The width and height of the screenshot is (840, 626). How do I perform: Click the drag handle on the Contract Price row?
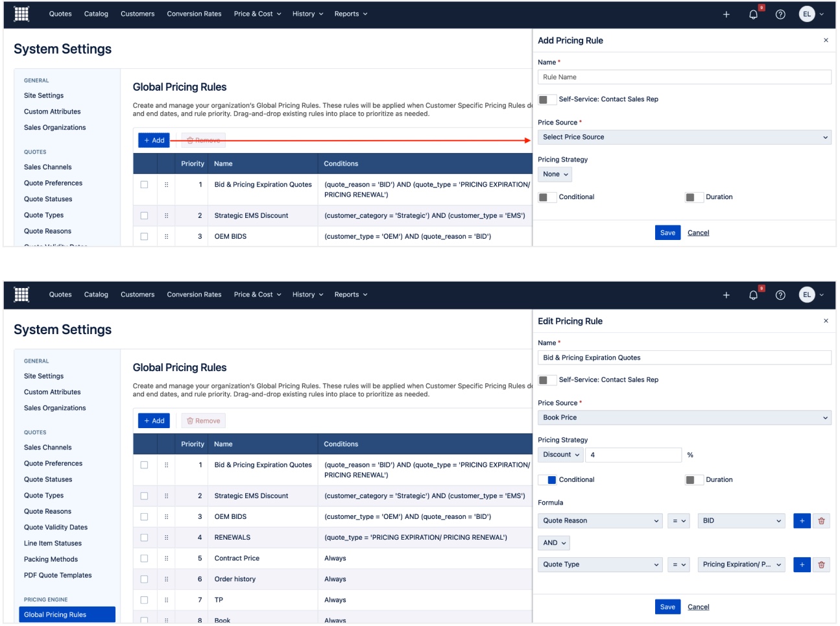(x=166, y=559)
